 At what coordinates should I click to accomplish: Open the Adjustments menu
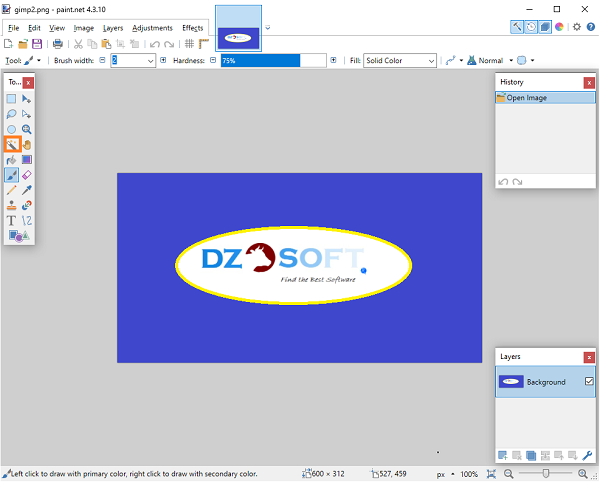pyautogui.click(x=152, y=28)
